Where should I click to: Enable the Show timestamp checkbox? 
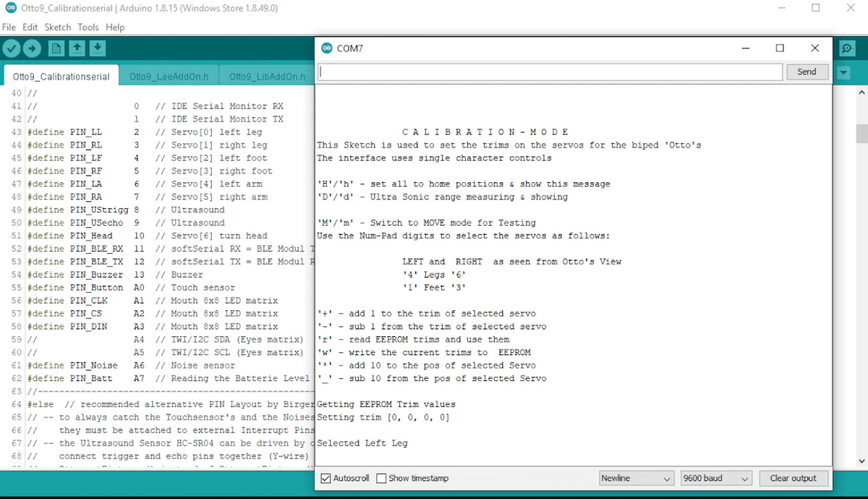[381, 478]
